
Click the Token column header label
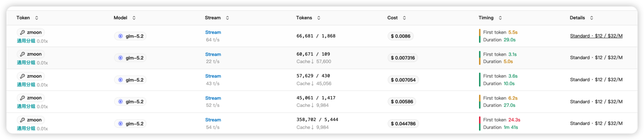[x=23, y=18]
